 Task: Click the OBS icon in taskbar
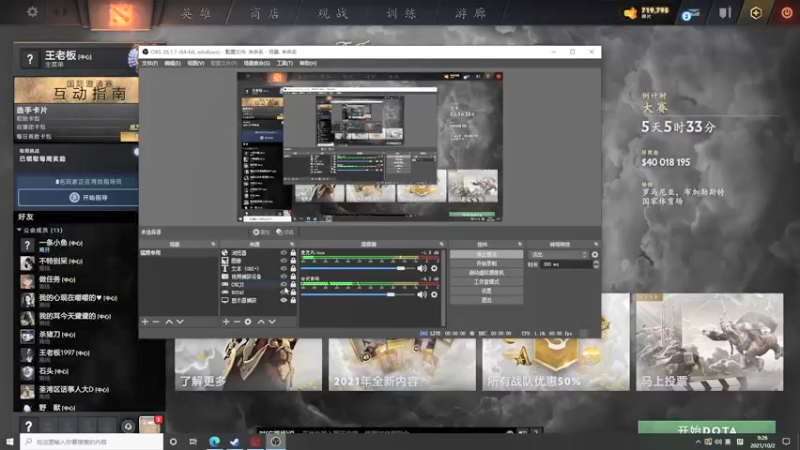[276, 441]
